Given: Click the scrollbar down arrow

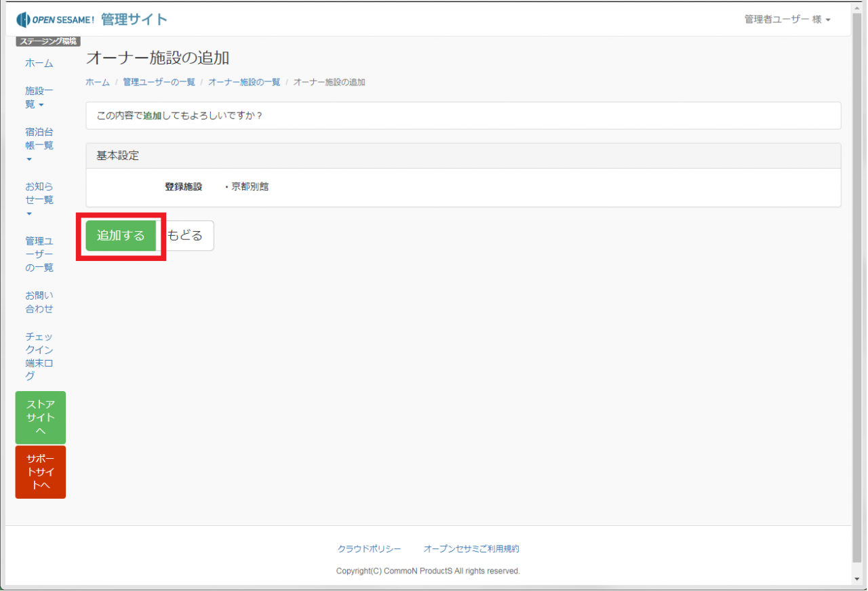Looking at the screenshot, I should 857,579.
